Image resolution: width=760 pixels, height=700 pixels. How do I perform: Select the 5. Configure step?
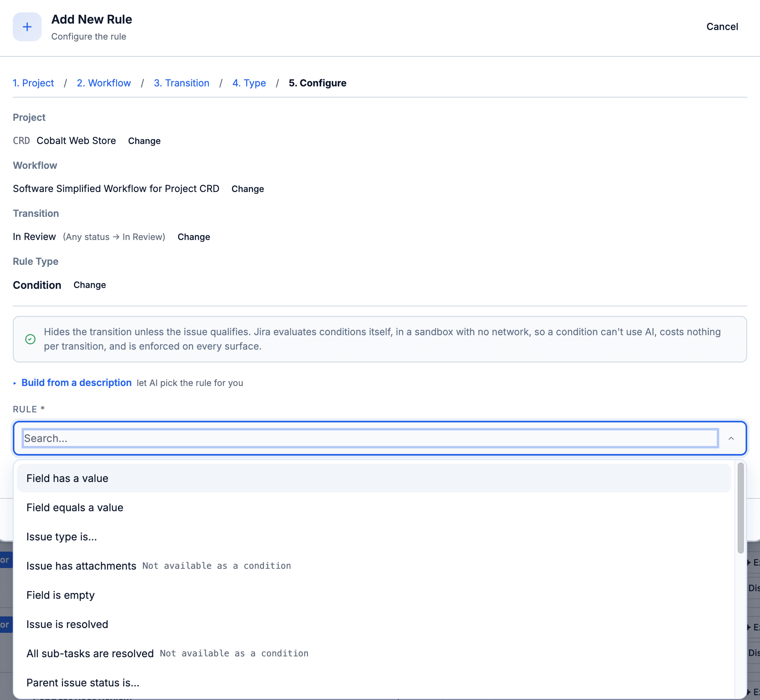coord(318,83)
